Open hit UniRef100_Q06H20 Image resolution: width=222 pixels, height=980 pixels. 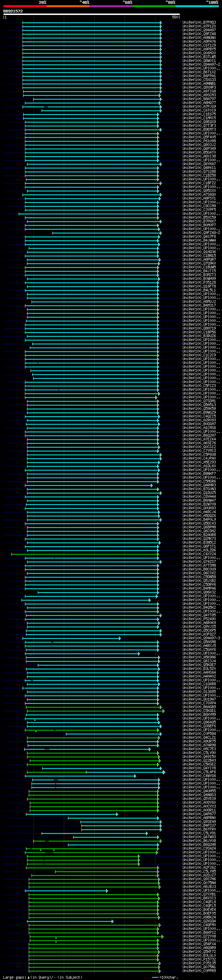[x=199, y=53]
